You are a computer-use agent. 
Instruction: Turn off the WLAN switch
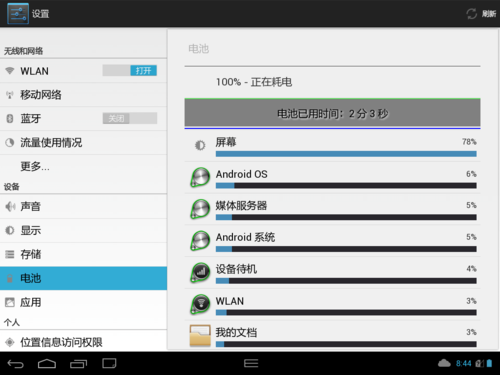tap(130, 71)
